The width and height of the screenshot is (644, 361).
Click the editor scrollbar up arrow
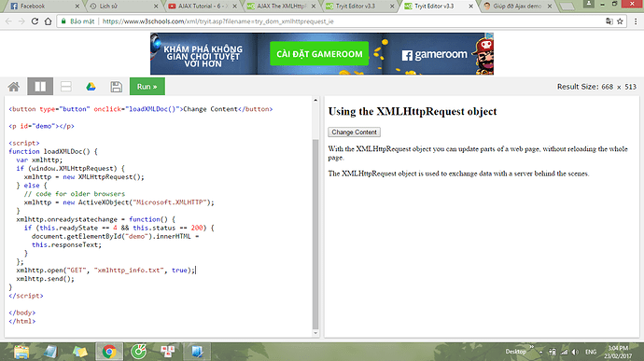(315, 100)
